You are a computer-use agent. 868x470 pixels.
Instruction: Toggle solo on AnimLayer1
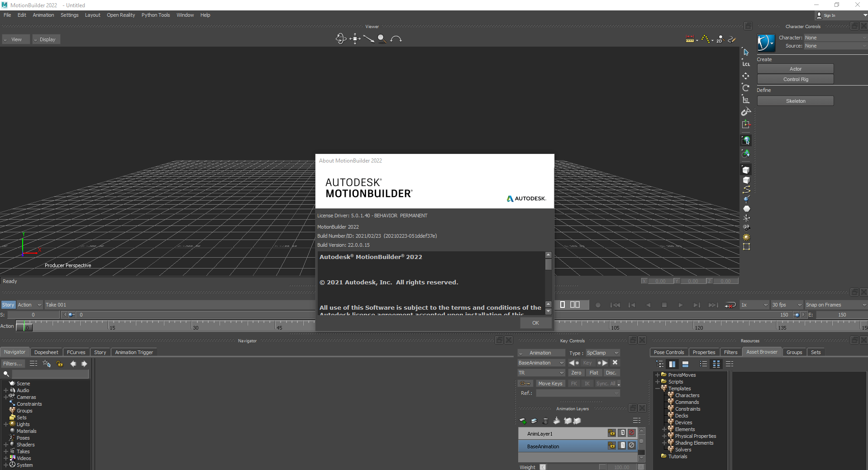[623, 433]
